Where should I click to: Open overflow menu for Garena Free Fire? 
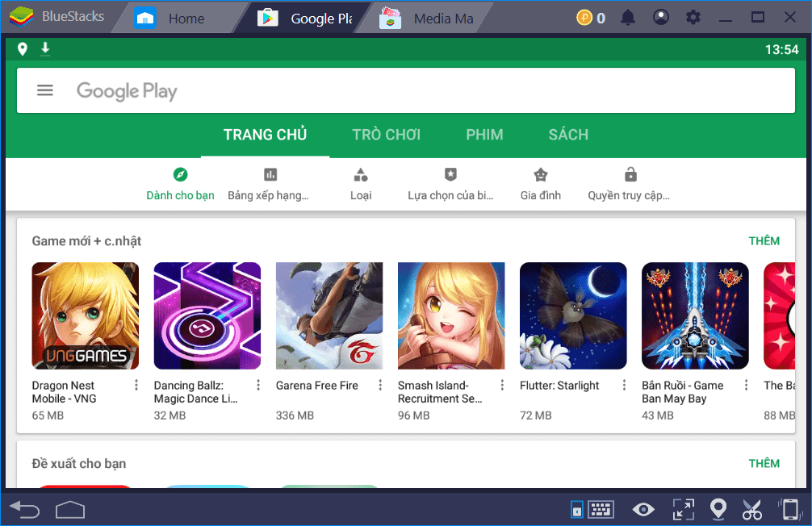click(x=380, y=385)
